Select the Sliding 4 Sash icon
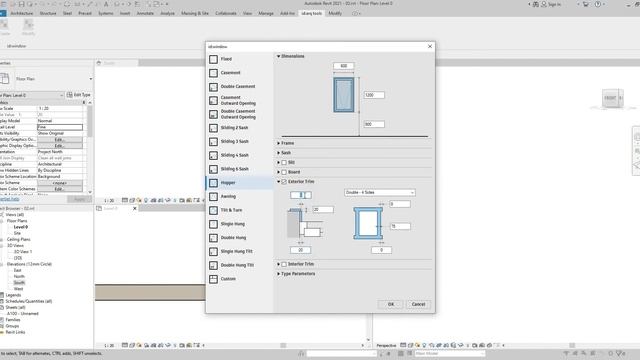Viewport: 640px width, 360px height. (213, 156)
